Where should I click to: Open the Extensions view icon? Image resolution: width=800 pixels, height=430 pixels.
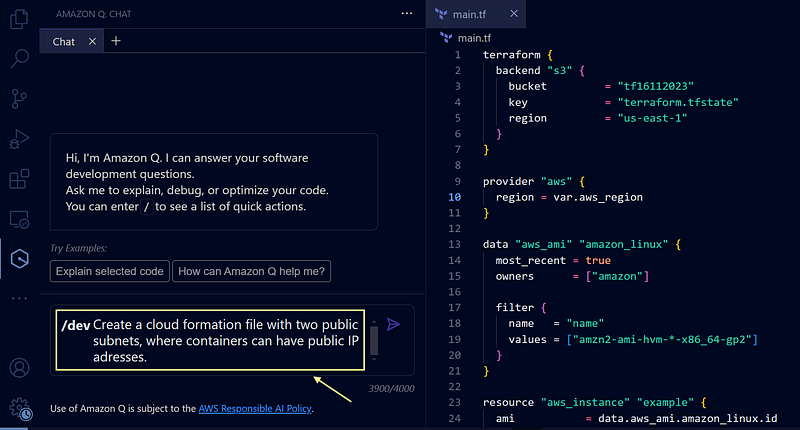[19, 179]
